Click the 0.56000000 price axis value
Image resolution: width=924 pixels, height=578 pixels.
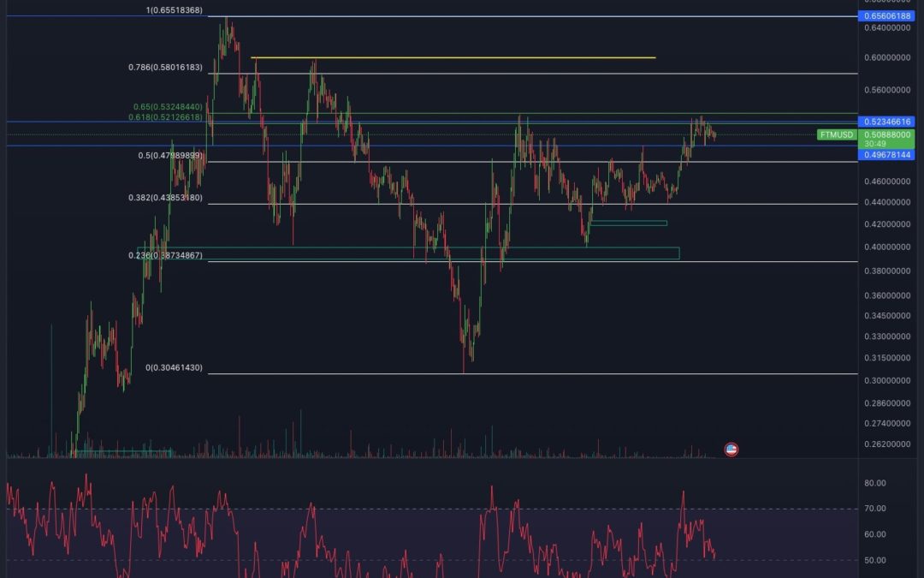(x=887, y=90)
